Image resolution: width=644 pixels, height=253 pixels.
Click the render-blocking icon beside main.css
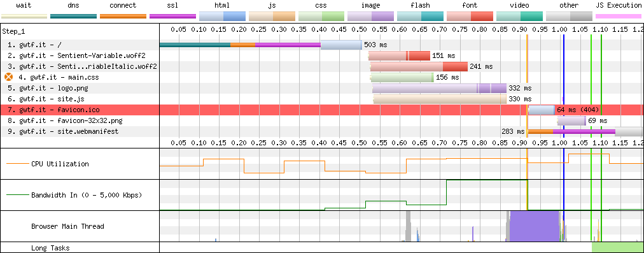(8, 77)
